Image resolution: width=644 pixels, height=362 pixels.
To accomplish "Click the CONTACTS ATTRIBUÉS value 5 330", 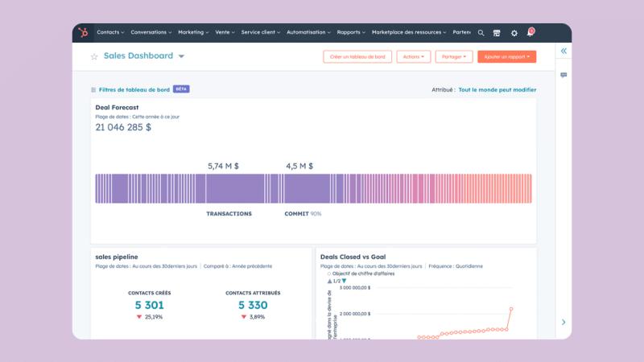I will (253, 306).
